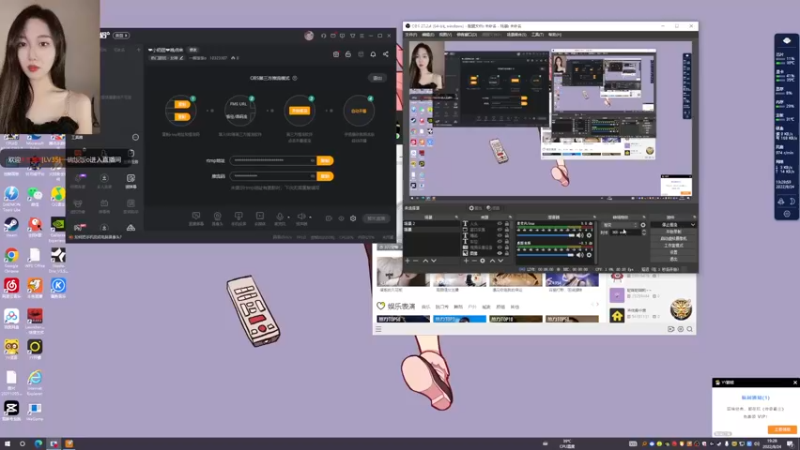Click the Windows Start button on taskbar

pos(7,444)
